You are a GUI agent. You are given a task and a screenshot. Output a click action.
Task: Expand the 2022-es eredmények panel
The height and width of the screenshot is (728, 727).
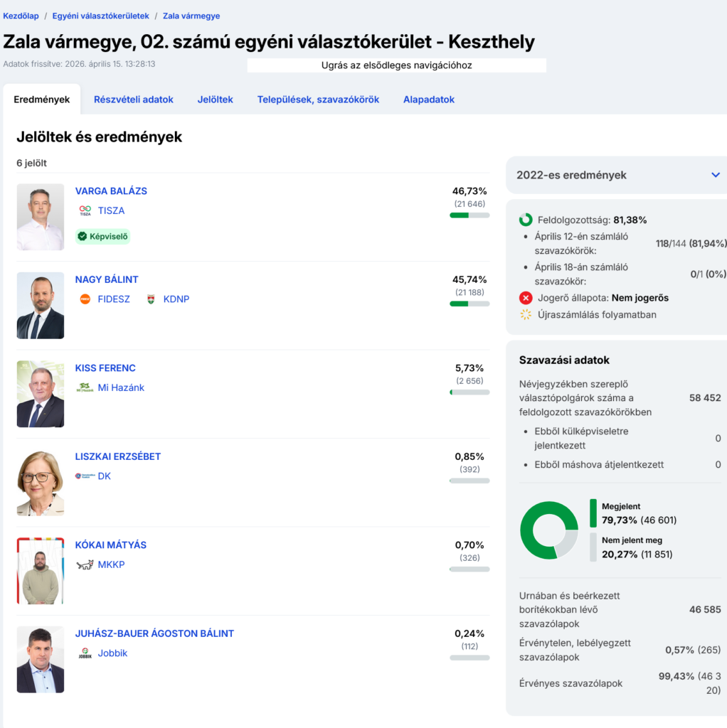coord(716,175)
